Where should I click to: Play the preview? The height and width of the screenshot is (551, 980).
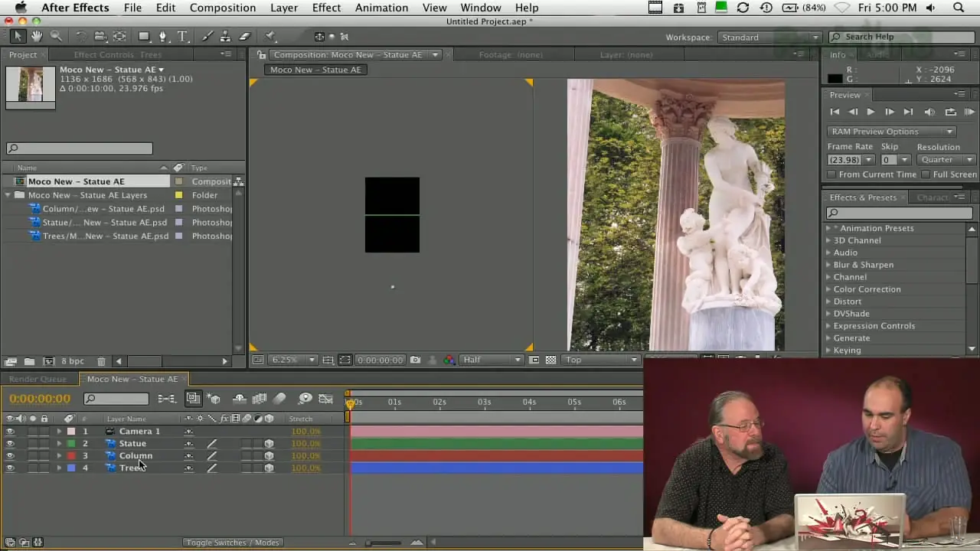click(871, 112)
